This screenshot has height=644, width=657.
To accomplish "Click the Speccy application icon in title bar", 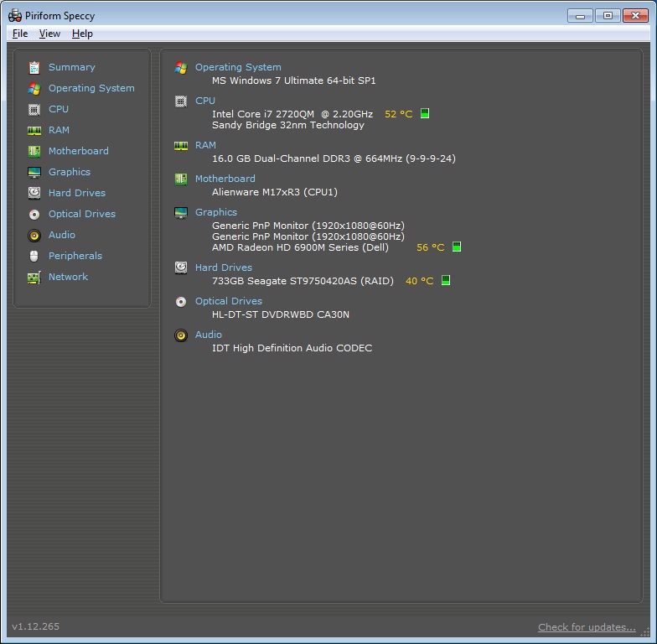I will tap(15, 15).
